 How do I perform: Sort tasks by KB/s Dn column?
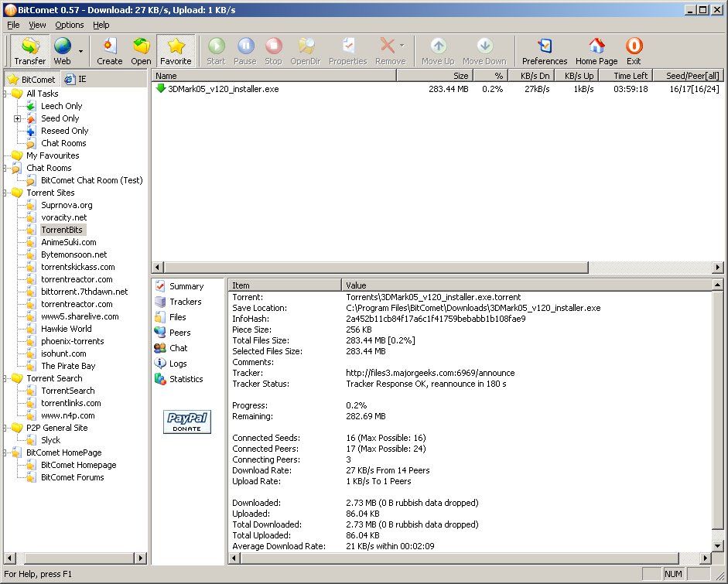click(x=531, y=76)
